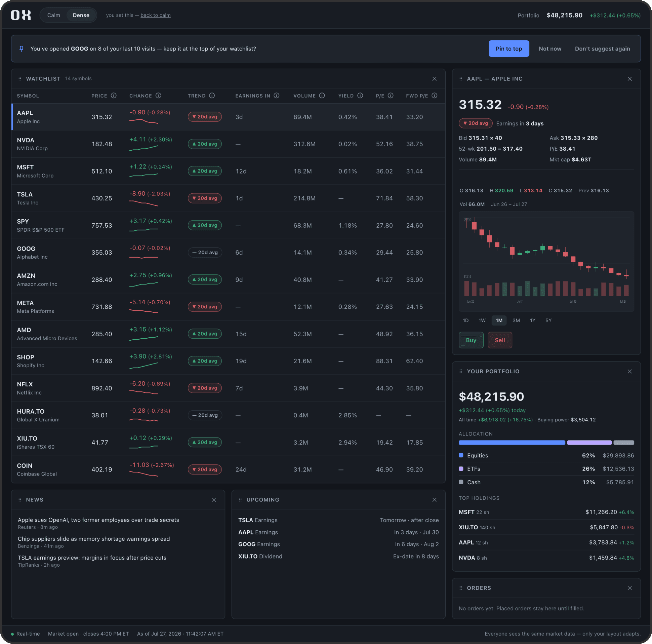Show info for the Earnings In column
This screenshot has width=652, height=644.
click(276, 96)
